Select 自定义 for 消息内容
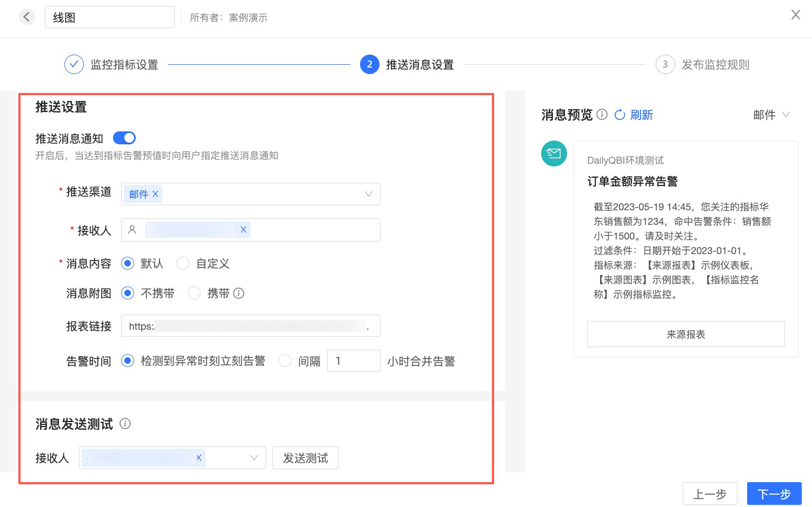Image resolution: width=812 pixels, height=507 pixels. (x=183, y=263)
